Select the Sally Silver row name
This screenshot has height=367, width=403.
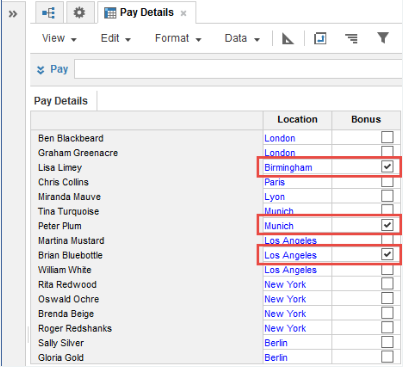coord(61,343)
